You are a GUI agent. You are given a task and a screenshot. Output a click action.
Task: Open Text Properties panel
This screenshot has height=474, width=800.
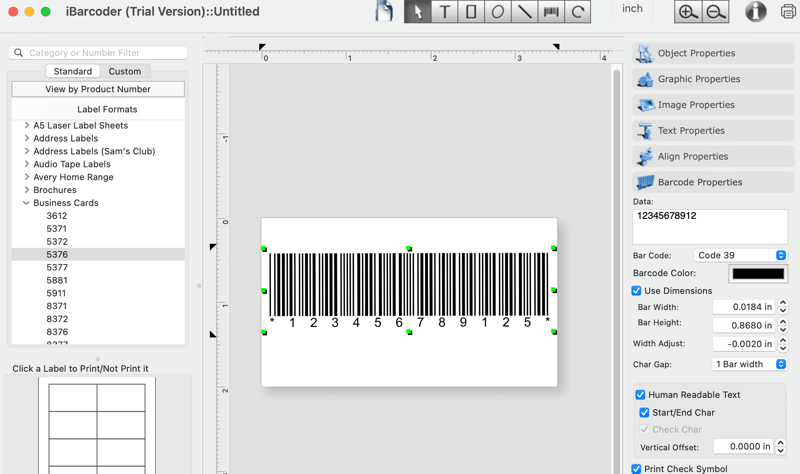click(713, 131)
